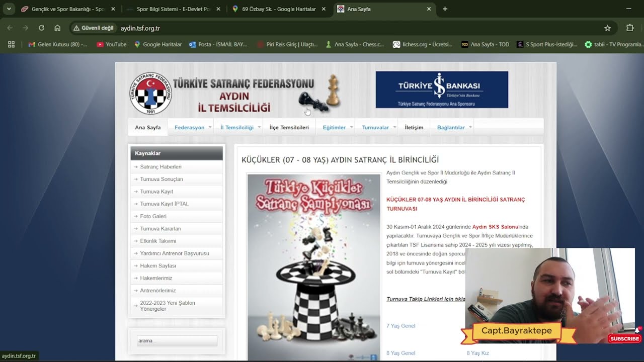Open the Eğitimler menu

point(334,127)
